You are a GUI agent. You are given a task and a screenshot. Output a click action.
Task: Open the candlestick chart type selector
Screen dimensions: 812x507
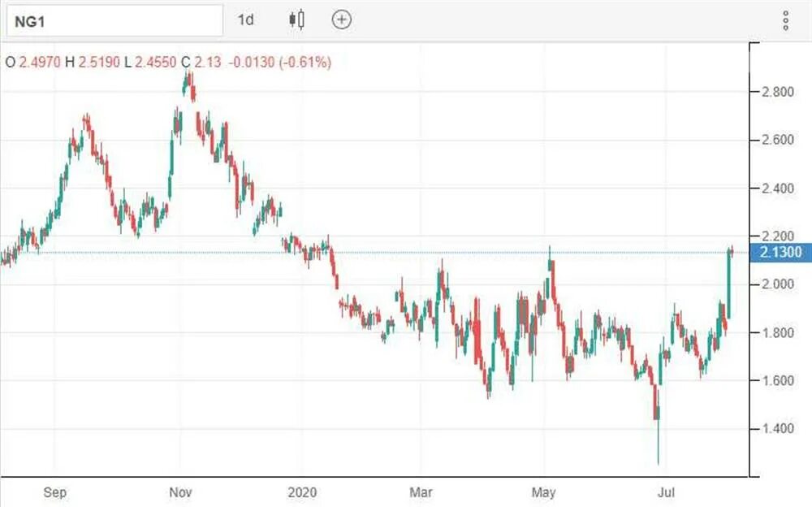(296, 19)
